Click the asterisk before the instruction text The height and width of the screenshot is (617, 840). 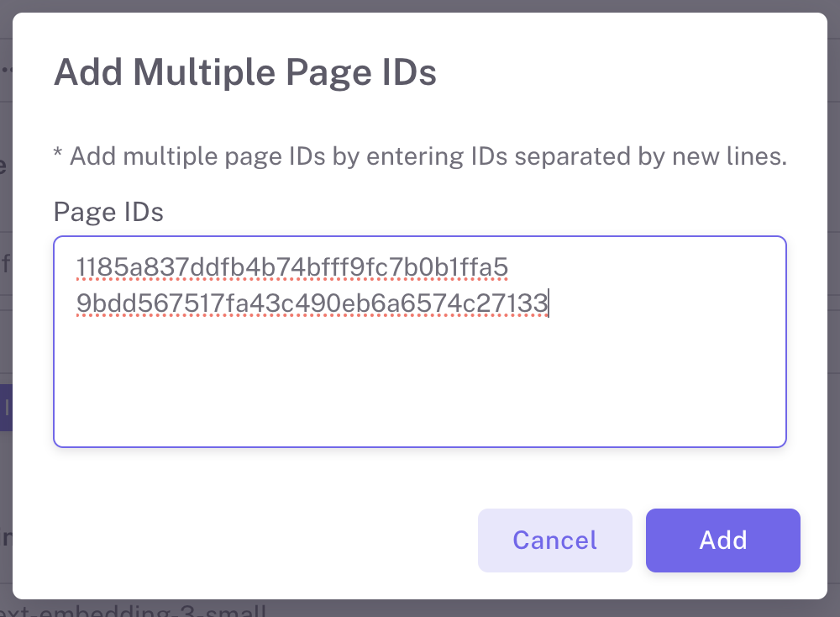click(x=58, y=156)
